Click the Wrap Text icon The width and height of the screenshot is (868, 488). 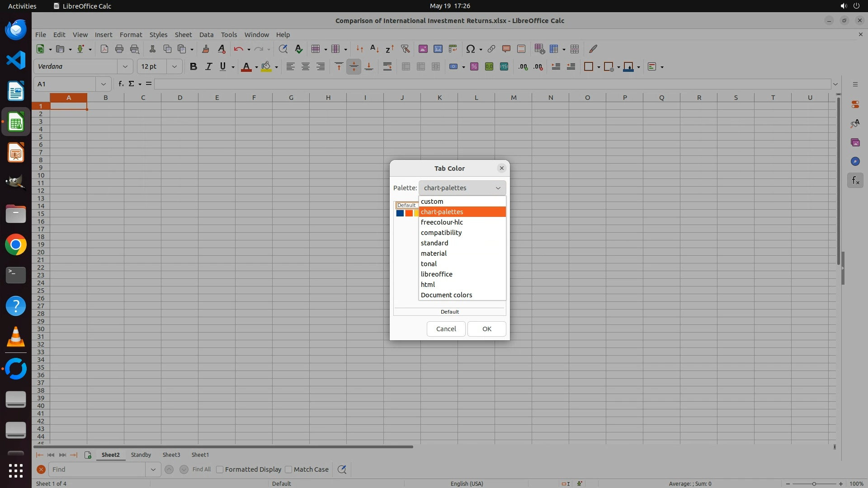[x=387, y=66]
